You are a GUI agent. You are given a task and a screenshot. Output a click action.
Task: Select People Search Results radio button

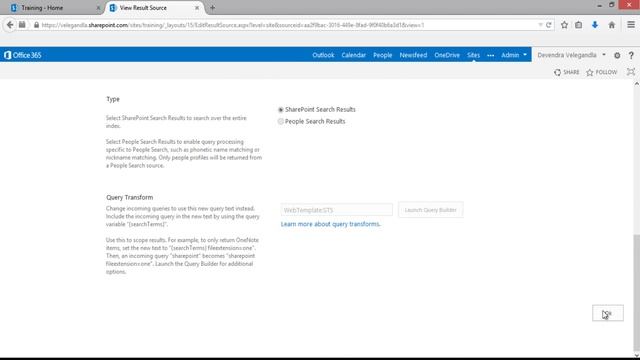(x=280, y=122)
